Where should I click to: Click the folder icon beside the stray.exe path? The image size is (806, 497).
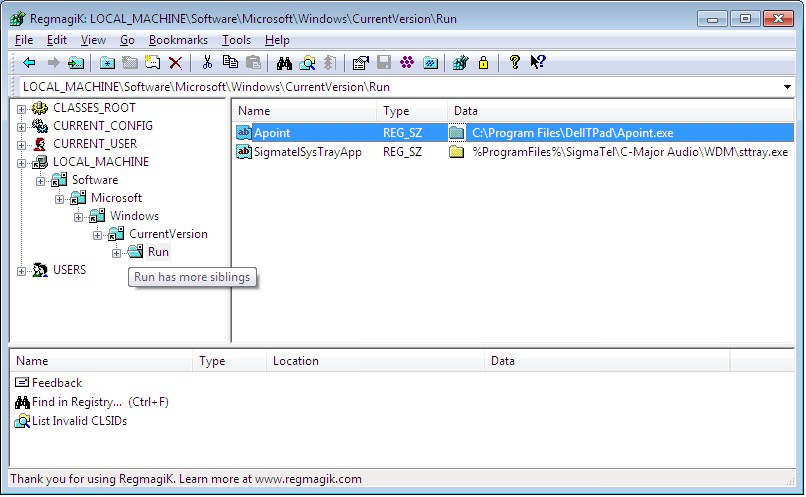tap(456, 152)
